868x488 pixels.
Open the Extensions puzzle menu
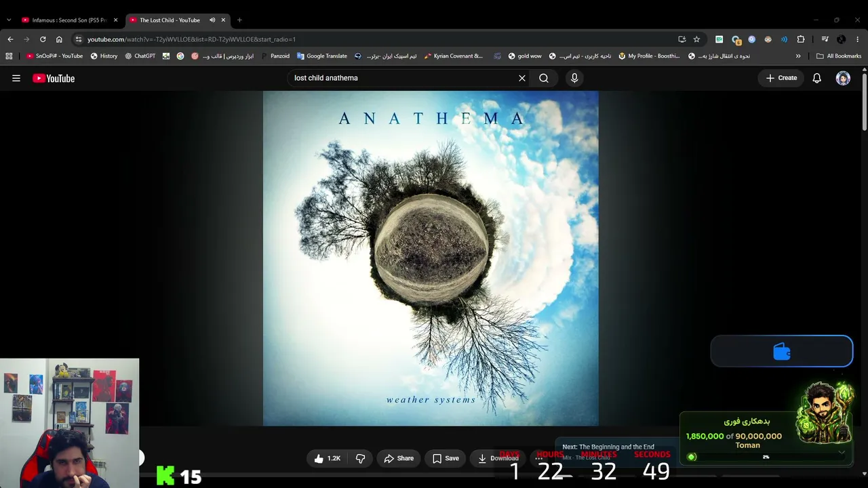[801, 39]
